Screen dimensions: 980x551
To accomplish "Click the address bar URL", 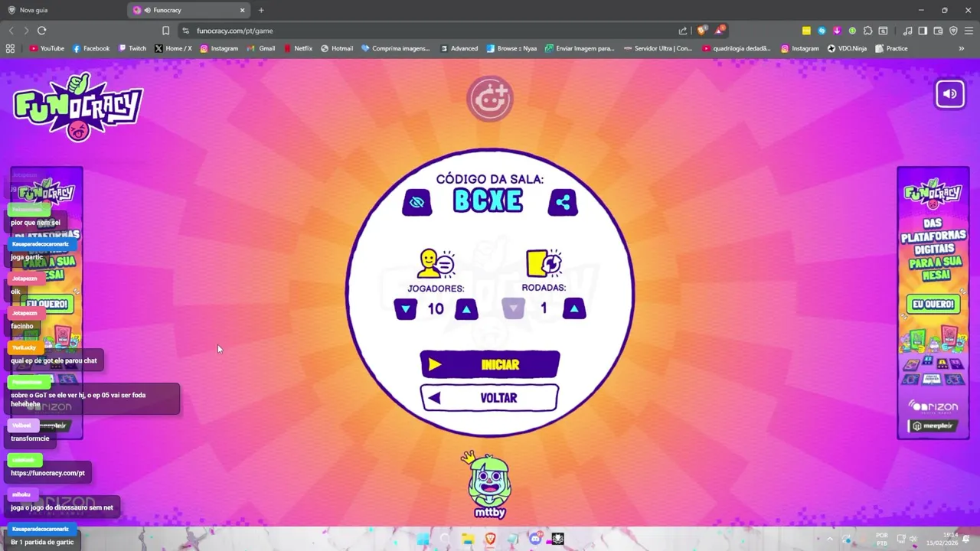I will (234, 31).
